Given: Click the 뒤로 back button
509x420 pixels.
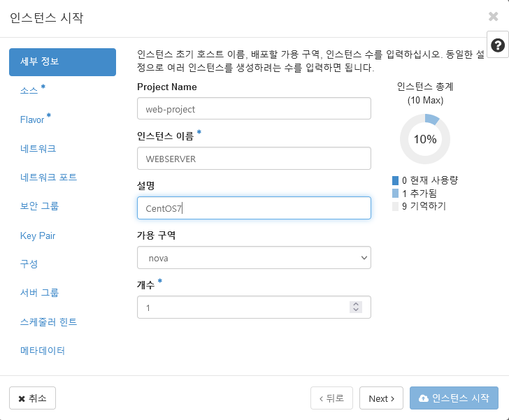Looking at the screenshot, I should tap(331, 398).
